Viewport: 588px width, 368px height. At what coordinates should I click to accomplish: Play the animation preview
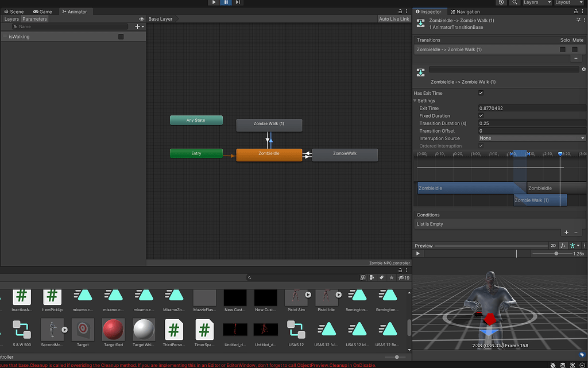418,254
